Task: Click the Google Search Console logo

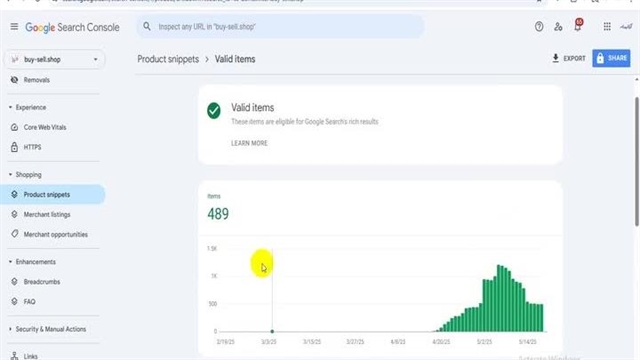Action: (72, 27)
